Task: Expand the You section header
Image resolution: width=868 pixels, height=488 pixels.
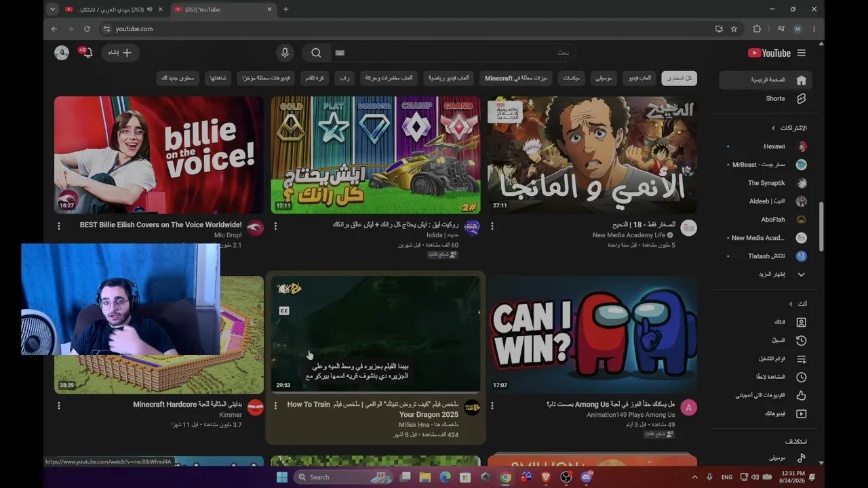Action: click(797, 304)
